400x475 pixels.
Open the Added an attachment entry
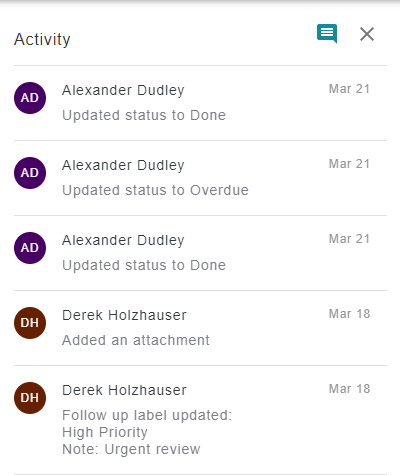coord(200,328)
